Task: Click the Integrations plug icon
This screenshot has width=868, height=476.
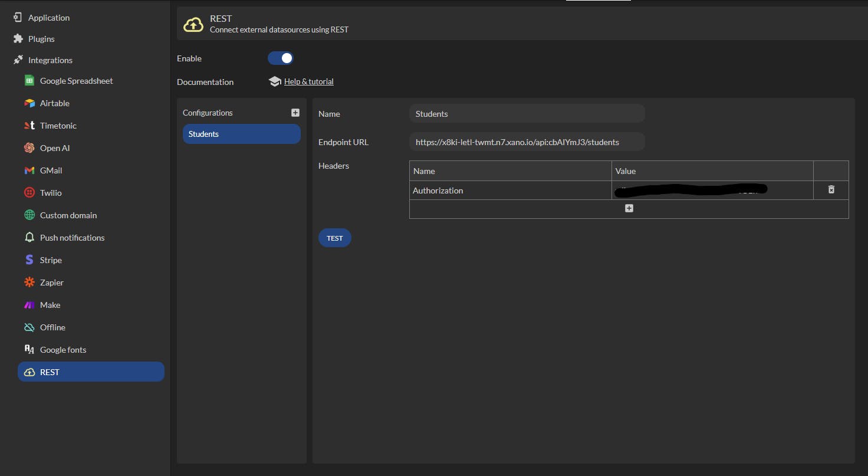Action: (18, 60)
